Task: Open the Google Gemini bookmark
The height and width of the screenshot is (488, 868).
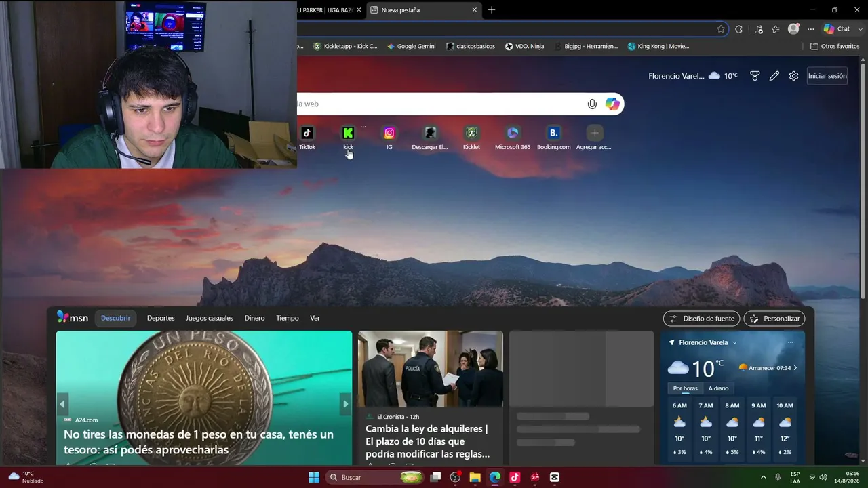Action: (x=411, y=46)
